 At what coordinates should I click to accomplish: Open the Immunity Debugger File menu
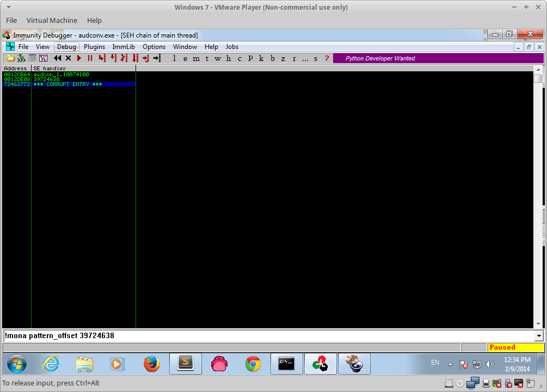pyautogui.click(x=23, y=47)
